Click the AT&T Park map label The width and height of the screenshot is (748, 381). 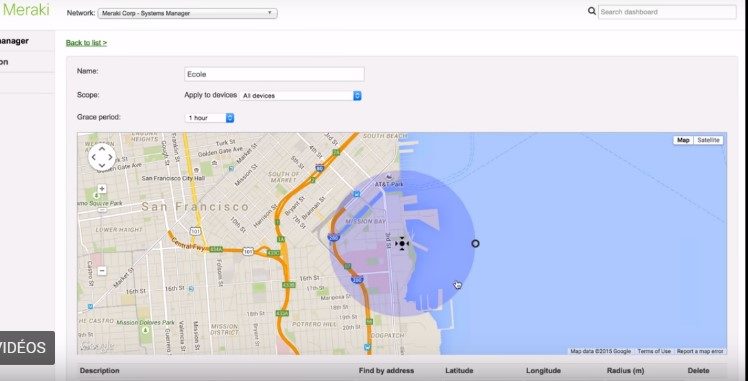pos(389,184)
